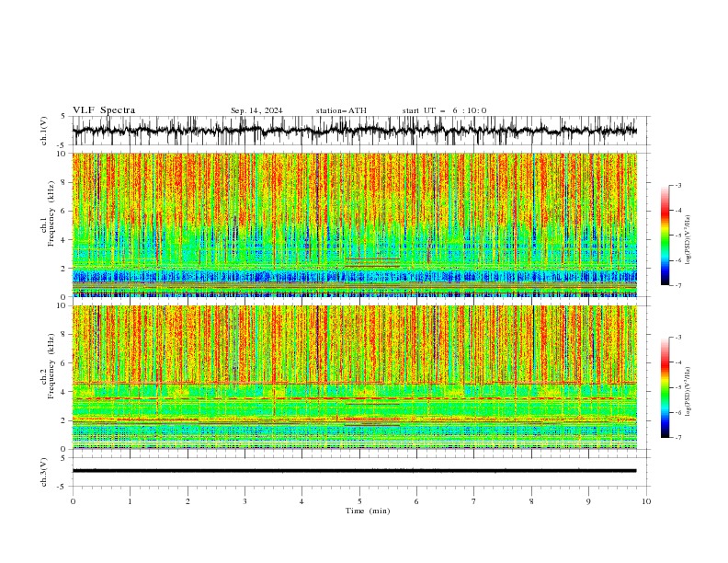Click the "ch.3(V)" axis label
The height and width of the screenshot is (563, 728).
44,472
